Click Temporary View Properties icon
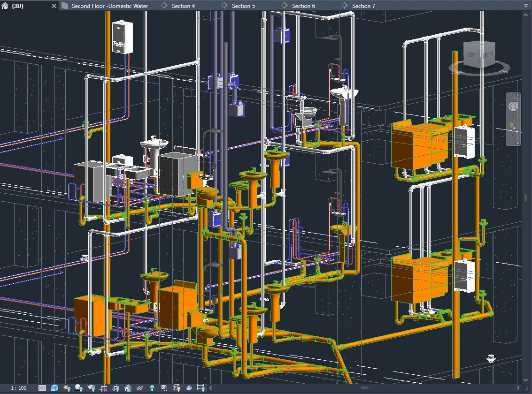 click(164, 388)
